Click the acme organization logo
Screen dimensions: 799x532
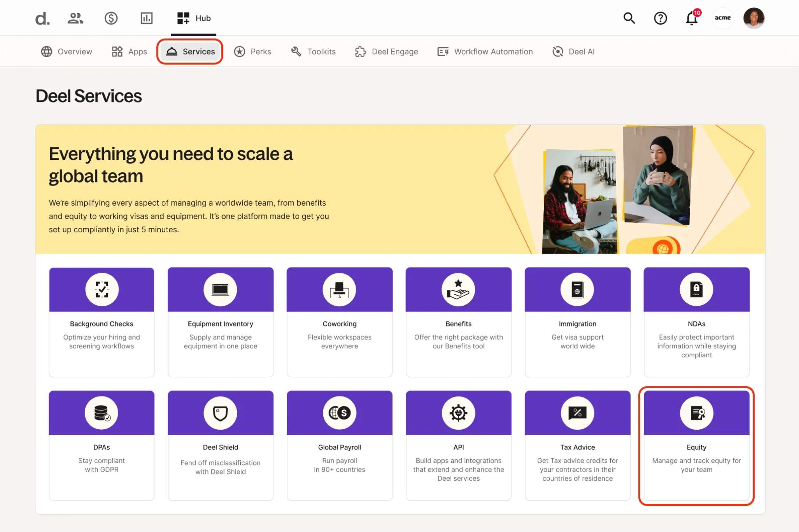(x=723, y=18)
